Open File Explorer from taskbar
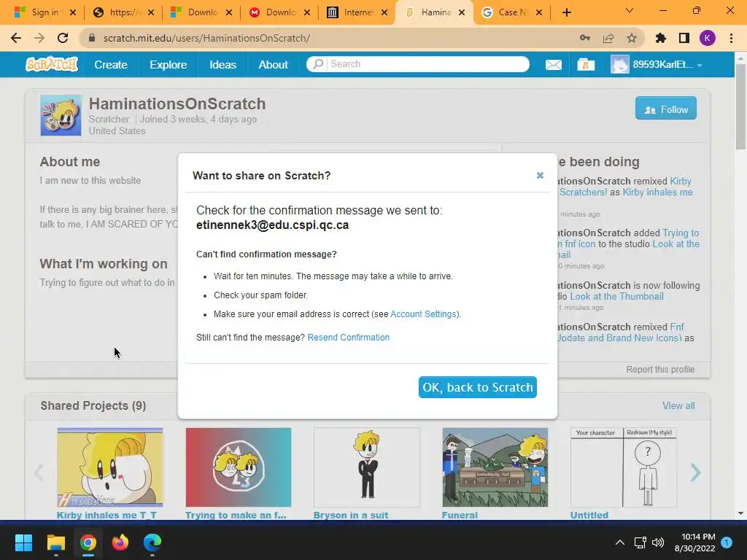The width and height of the screenshot is (747, 560). click(55, 542)
